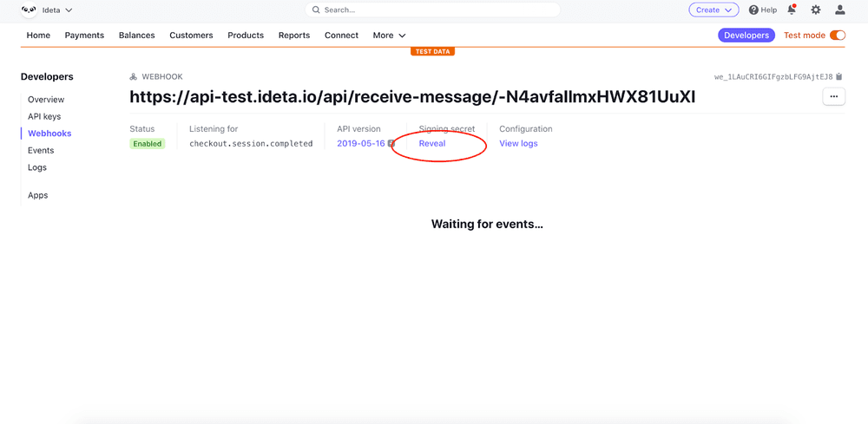This screenshot has width=868, height=424.
Task: Select API keys in sidebar
Action: [x=44, y=117]
